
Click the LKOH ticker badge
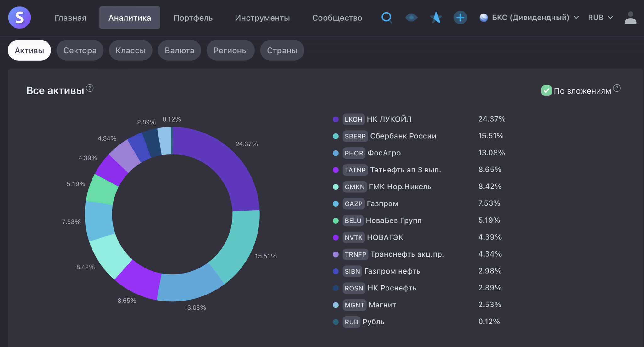coord(353,119)
